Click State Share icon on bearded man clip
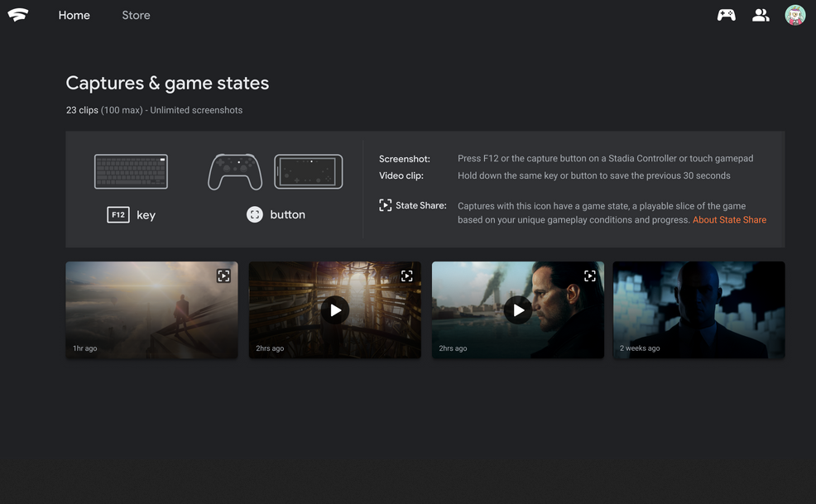This screenshot has height=504, width=816. (589, 276)
